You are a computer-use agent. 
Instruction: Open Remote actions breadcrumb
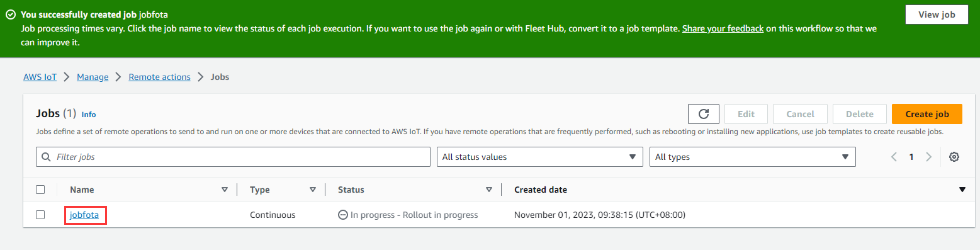click(159, 77)
